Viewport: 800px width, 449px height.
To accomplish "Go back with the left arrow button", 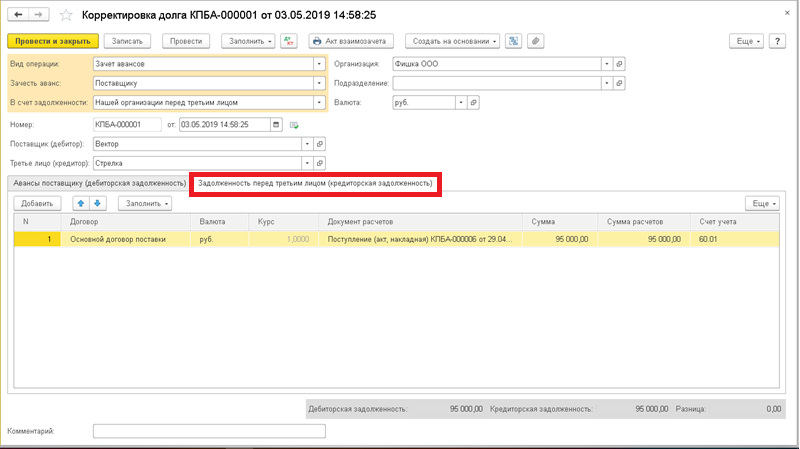I will point(18,15).
